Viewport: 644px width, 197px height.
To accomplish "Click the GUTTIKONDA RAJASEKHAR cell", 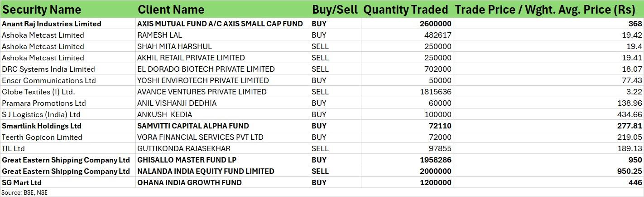I will 184,148.
